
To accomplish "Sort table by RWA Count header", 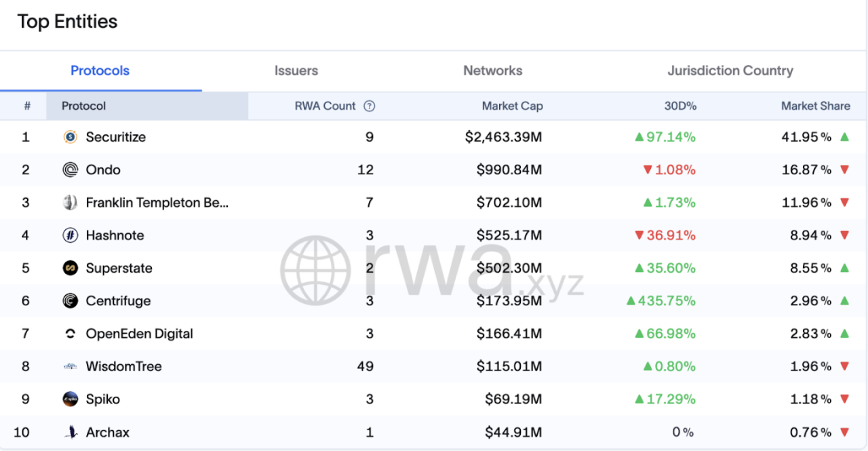I will click(x=325, y=106).
